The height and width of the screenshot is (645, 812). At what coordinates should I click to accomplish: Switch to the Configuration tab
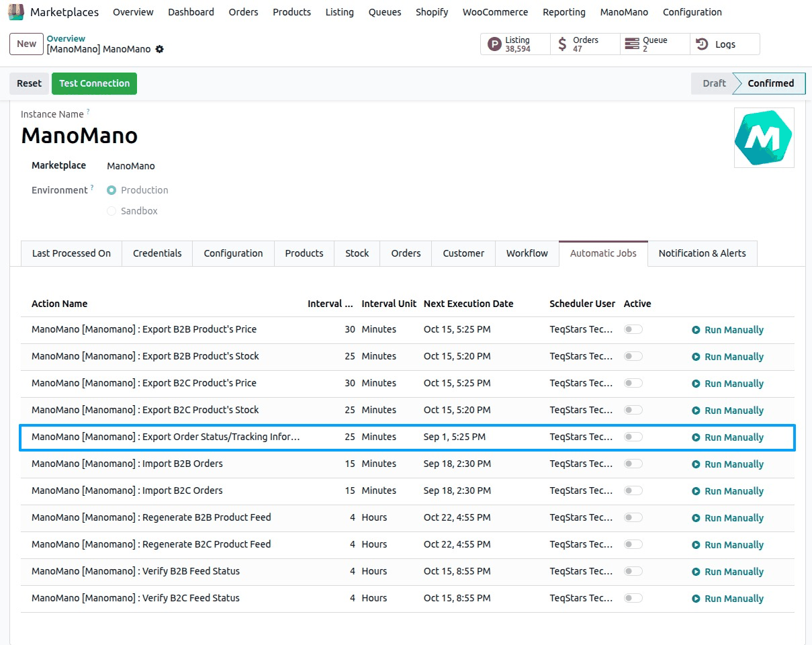pos(233,253)
